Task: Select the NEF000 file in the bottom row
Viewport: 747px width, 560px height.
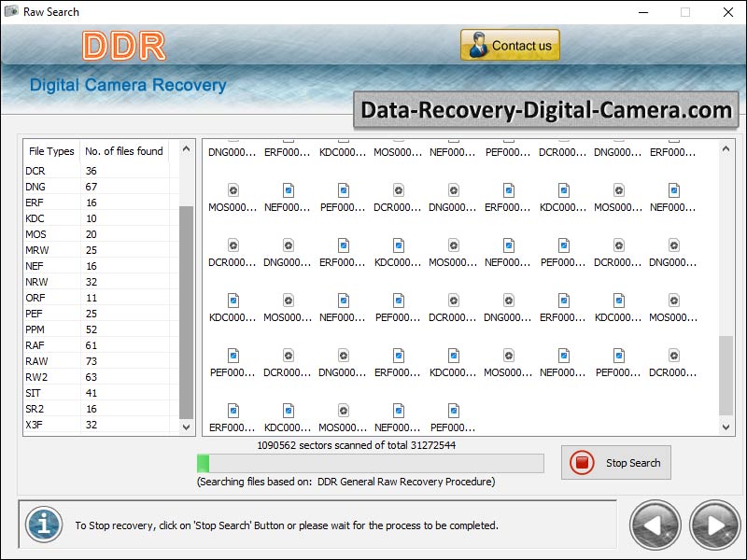Action: (398, 411)
